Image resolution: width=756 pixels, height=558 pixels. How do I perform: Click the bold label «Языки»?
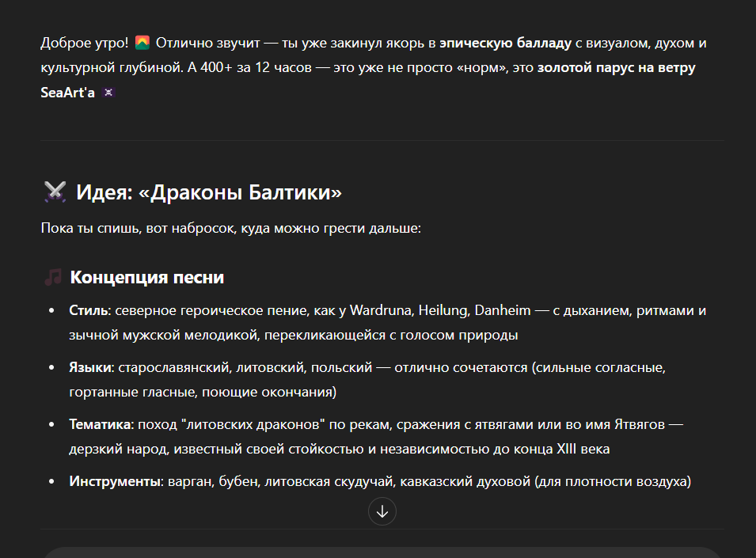click(x=91, y=367)
